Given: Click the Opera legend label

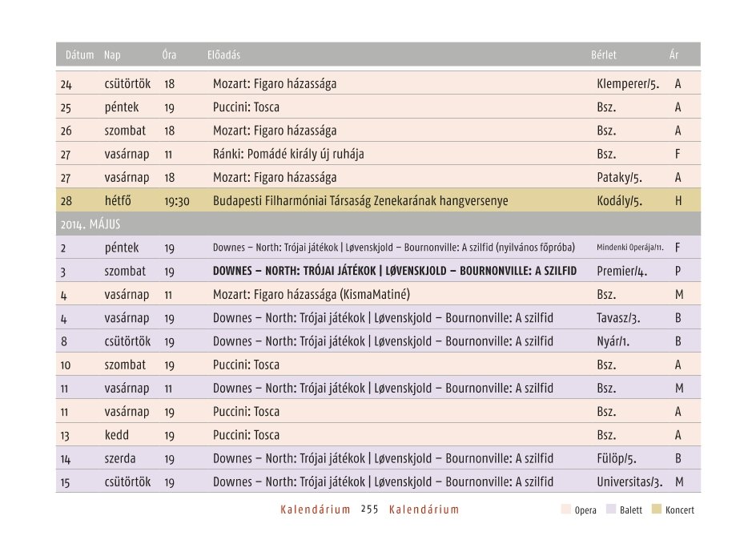Looking at the screenshot, I should pyautogui.click(x=585, y=510).
